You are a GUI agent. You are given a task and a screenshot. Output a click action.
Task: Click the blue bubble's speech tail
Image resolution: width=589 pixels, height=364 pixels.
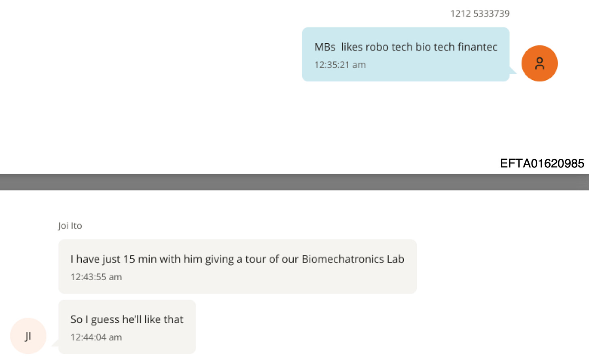point(513,70)
